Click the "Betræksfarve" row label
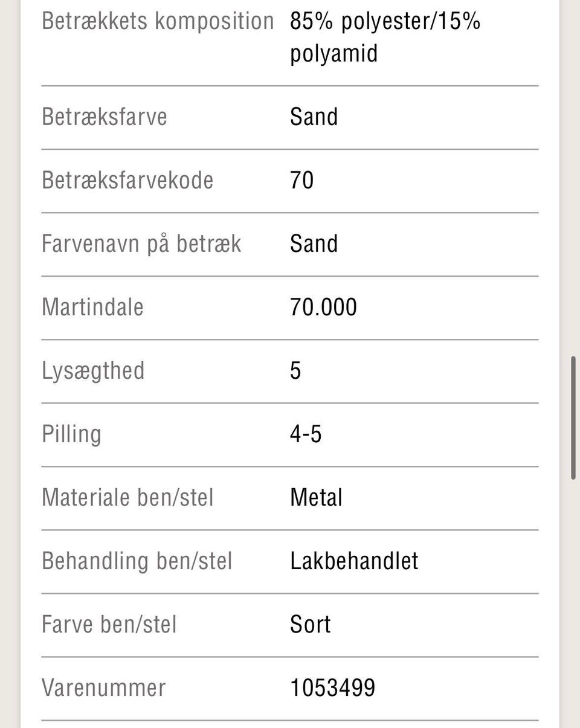This screenshot has height=728, width=580. (x=105, y=117)
